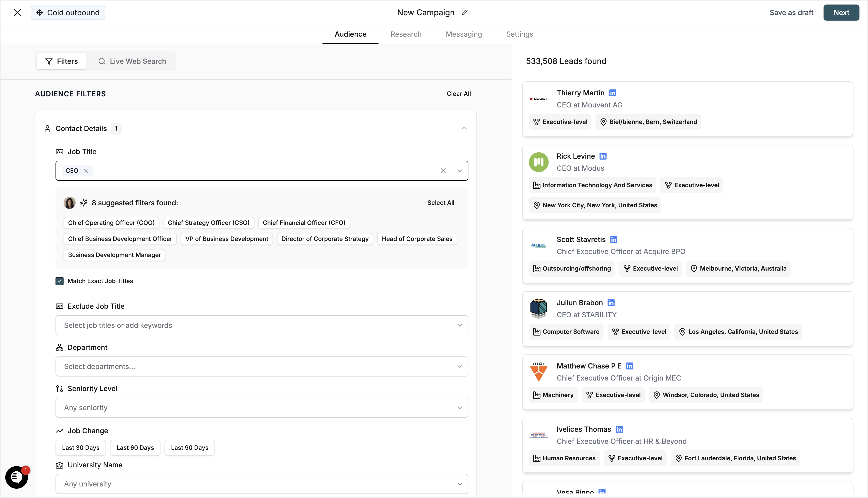The width and height of the screenshot is (868, 498).
Task: Switch to the Research tab
Action: (x=406, y=34)
